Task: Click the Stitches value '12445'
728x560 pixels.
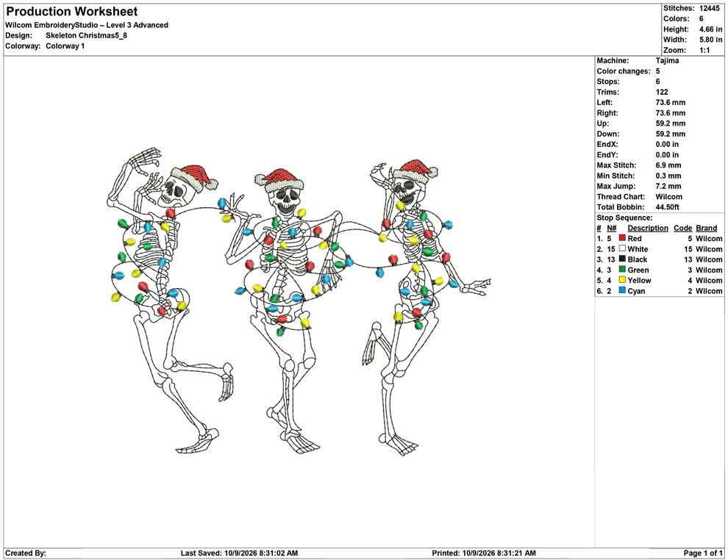Action: (x=710, y=8)
